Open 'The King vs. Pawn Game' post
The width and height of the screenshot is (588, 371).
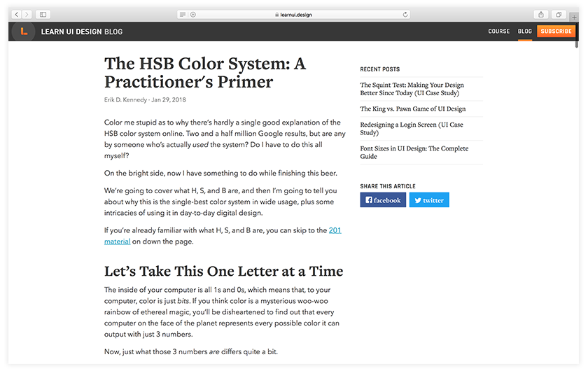(x=412, y=109)
